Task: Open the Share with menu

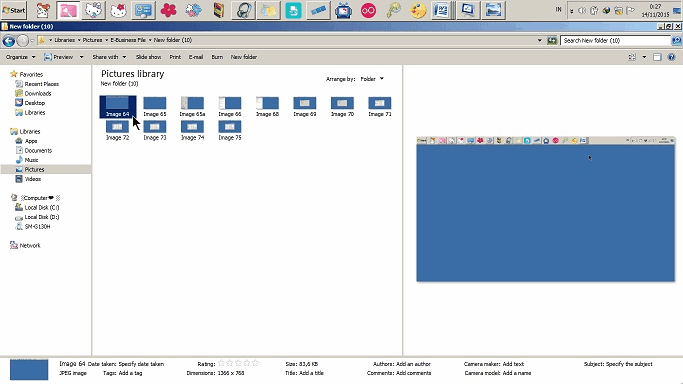Action: point(109,57)
